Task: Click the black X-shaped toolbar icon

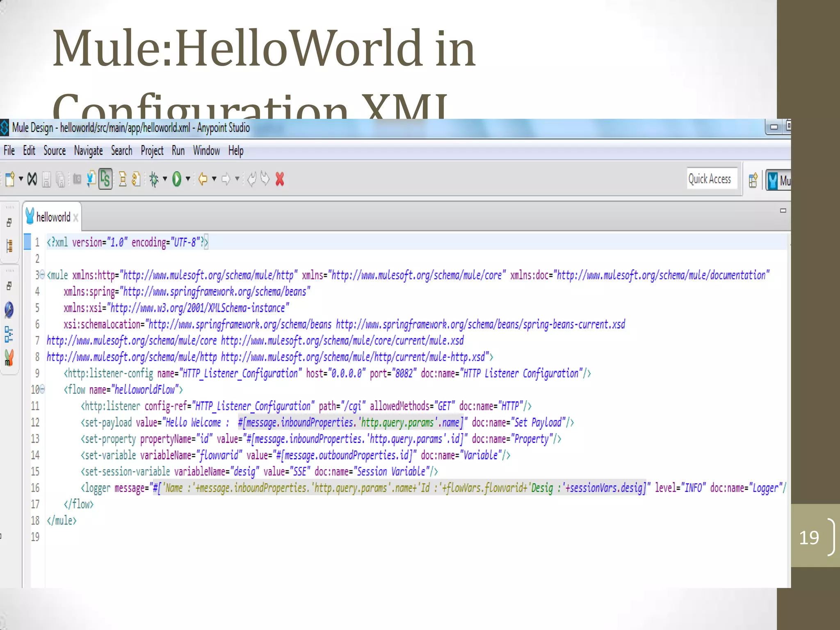Action: pyautogui.click(x=32, y=179)
